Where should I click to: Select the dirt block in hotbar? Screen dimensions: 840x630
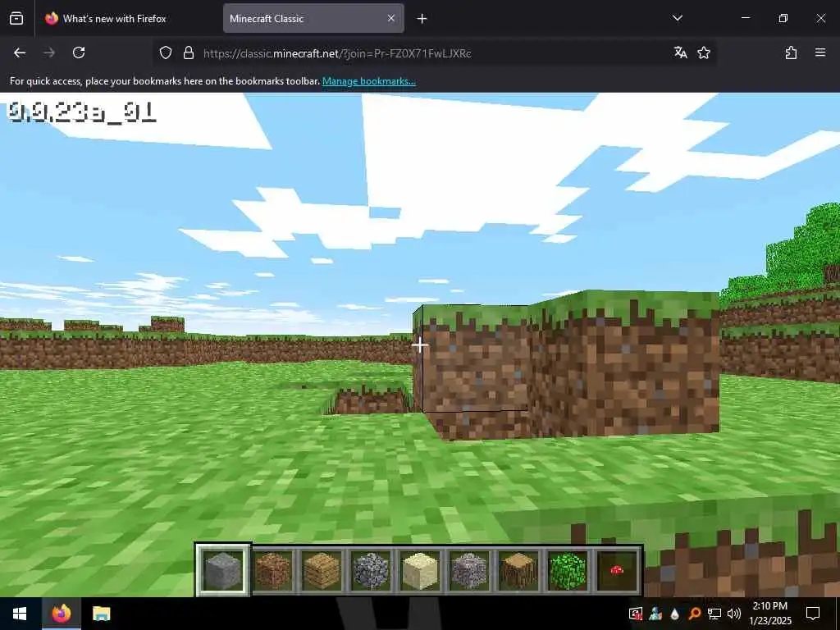272,571
